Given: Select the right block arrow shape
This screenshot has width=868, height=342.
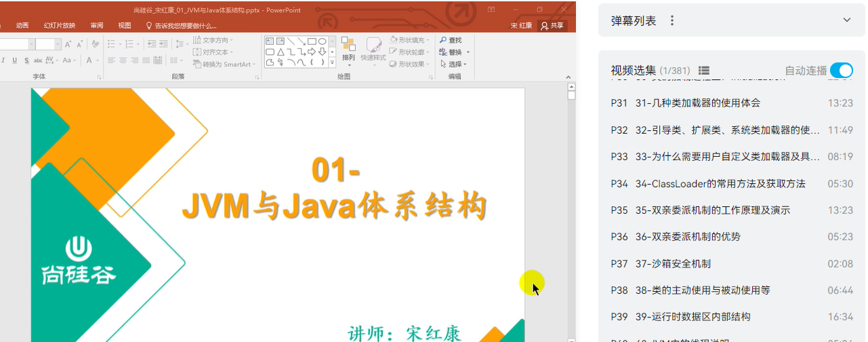Looking at the screenshot, I should pos(312,52).
